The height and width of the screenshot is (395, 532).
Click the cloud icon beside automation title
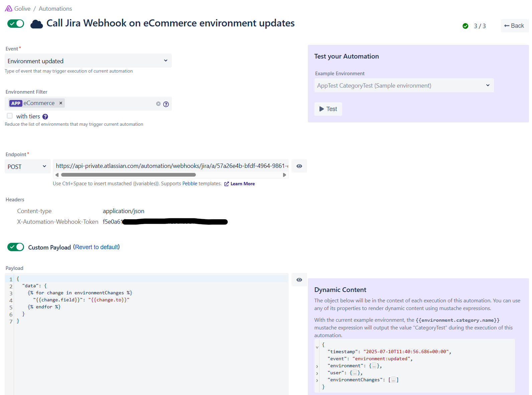tap(36, 24)
